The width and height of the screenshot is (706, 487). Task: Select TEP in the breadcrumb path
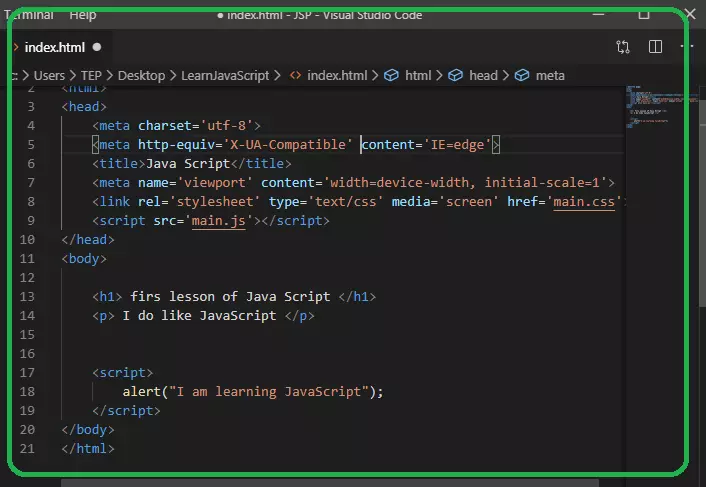pos(91,76)
